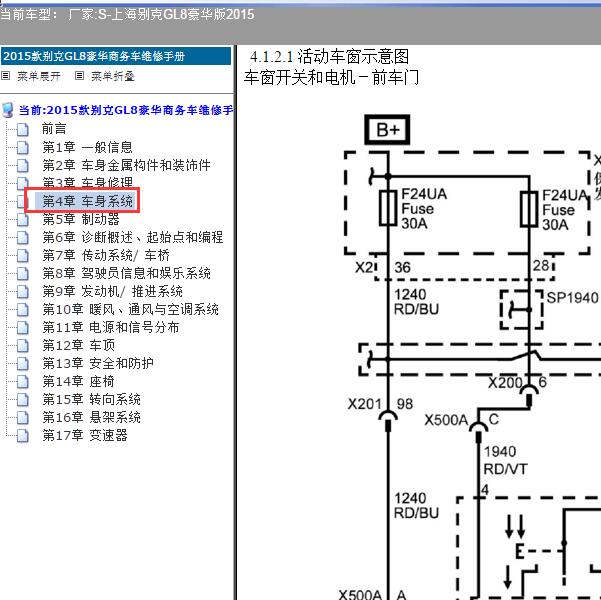Open 第9章 发动机/推进系统
Screen dimensions: 601x600
[112, 291]
